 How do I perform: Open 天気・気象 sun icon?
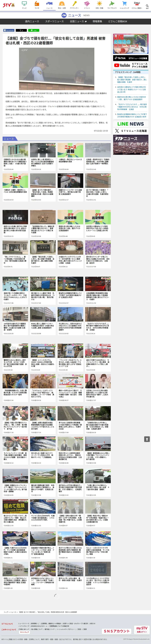pos(99,5)
